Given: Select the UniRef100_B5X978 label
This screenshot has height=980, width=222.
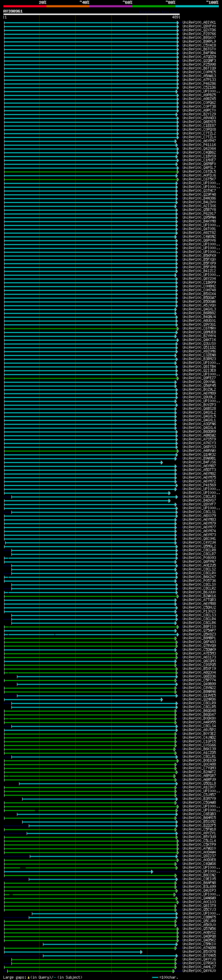Looking at the screenshot, I should [x=199, y=952].
